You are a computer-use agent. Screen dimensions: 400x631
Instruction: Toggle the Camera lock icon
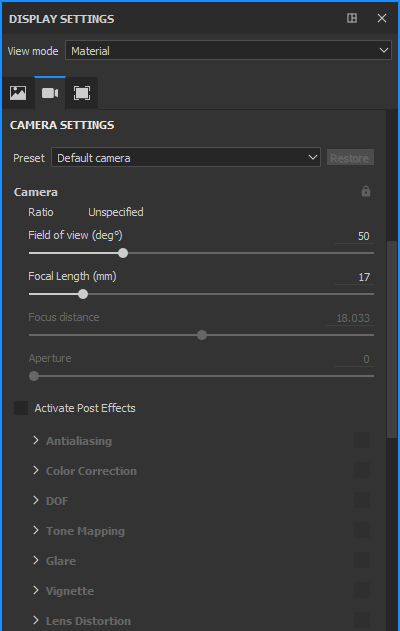pyautogui.click(x=365, y=191)
